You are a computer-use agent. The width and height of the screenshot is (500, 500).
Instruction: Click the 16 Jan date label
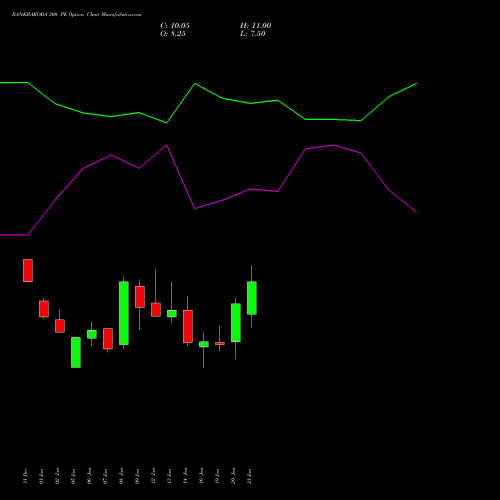coord(202,476)
